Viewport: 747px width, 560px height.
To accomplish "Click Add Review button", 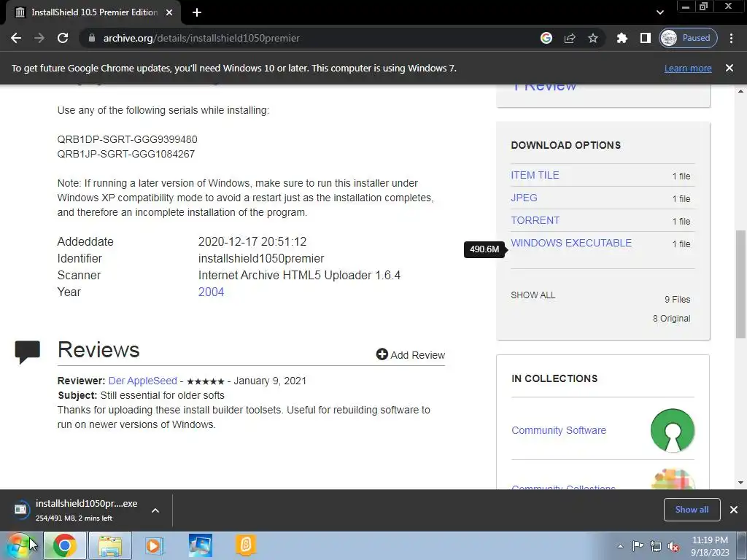I will tap(411, 355).
